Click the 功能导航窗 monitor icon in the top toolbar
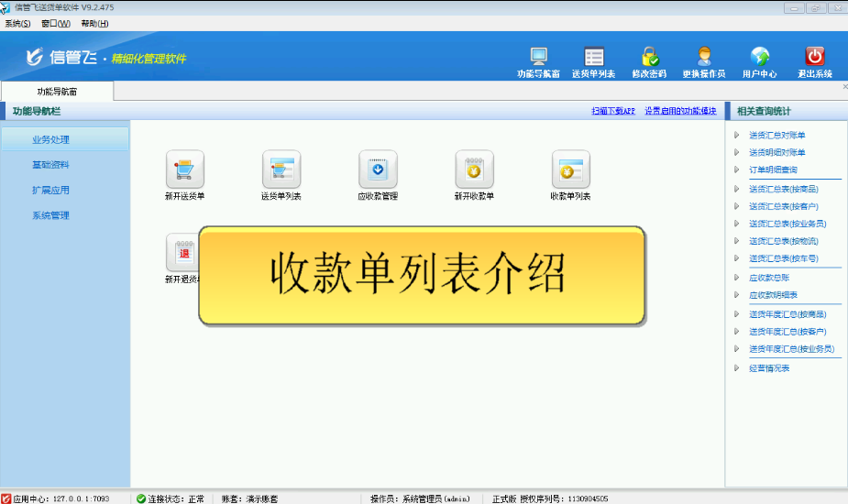This screenshot has height=504, width=848. [538, 57]
